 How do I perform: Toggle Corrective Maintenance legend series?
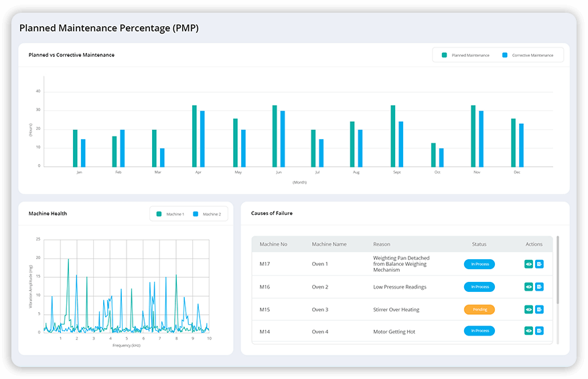point(528,55)
